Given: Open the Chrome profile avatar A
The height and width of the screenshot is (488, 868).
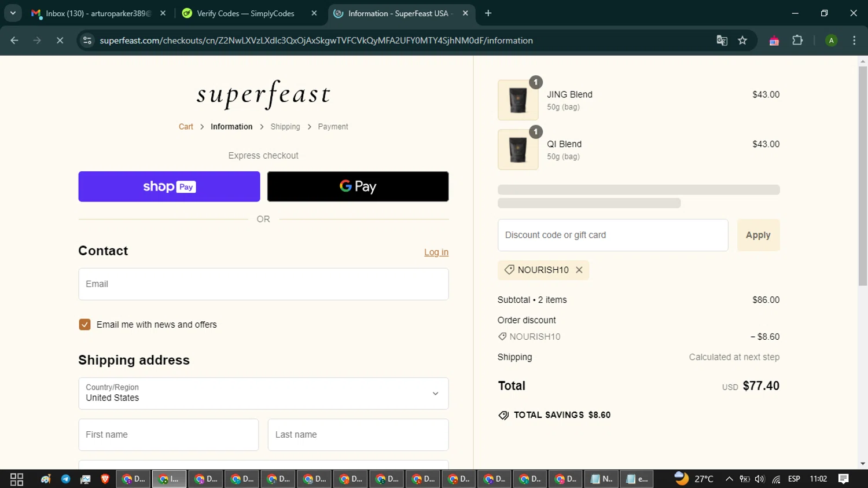Looking at the screenshot, I should pyautogui.click(x=831, y=41).
